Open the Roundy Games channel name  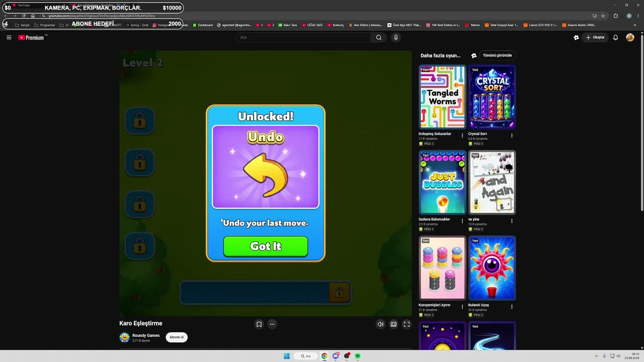146,335
